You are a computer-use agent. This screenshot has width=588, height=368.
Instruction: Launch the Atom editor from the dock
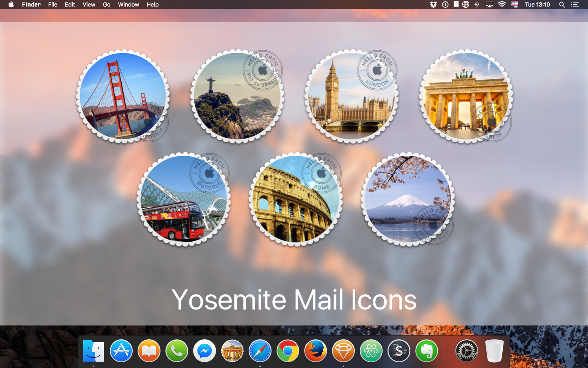coord(371,351)
